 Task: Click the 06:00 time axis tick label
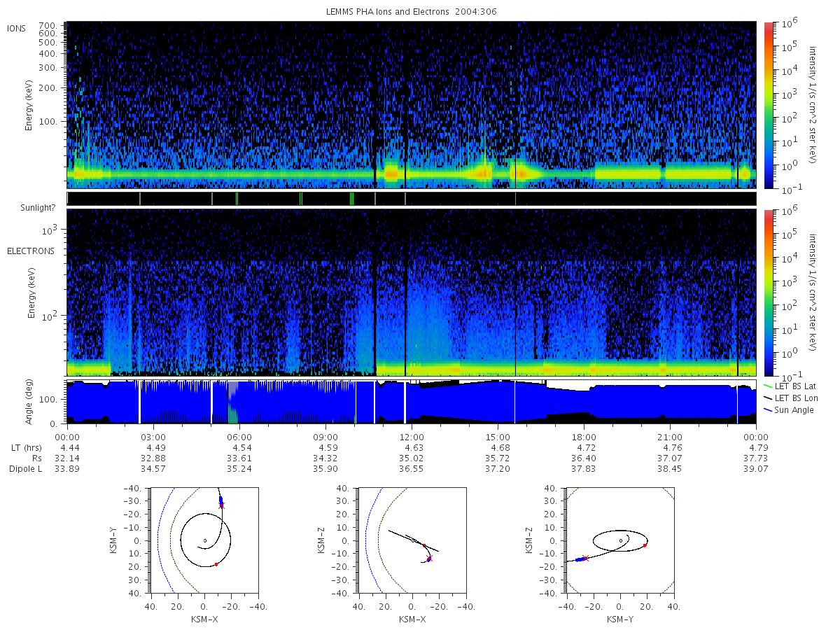pos(239,437)
